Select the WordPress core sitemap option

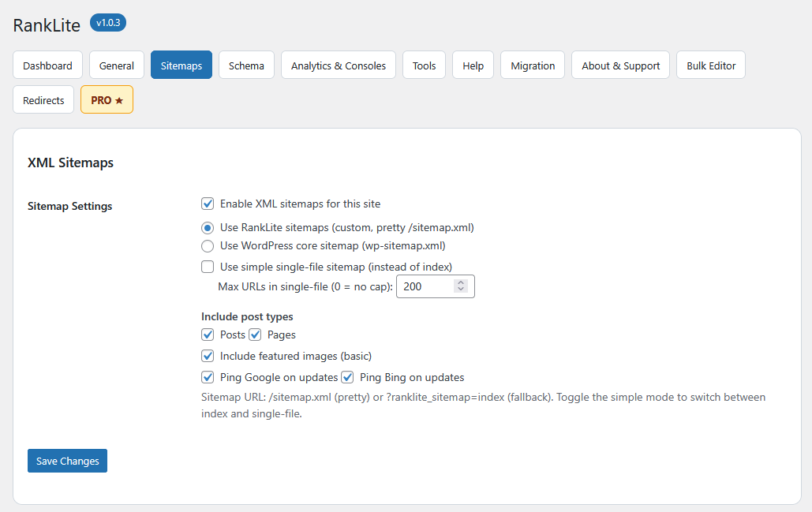pyautogui.click(x=207, y=245)
